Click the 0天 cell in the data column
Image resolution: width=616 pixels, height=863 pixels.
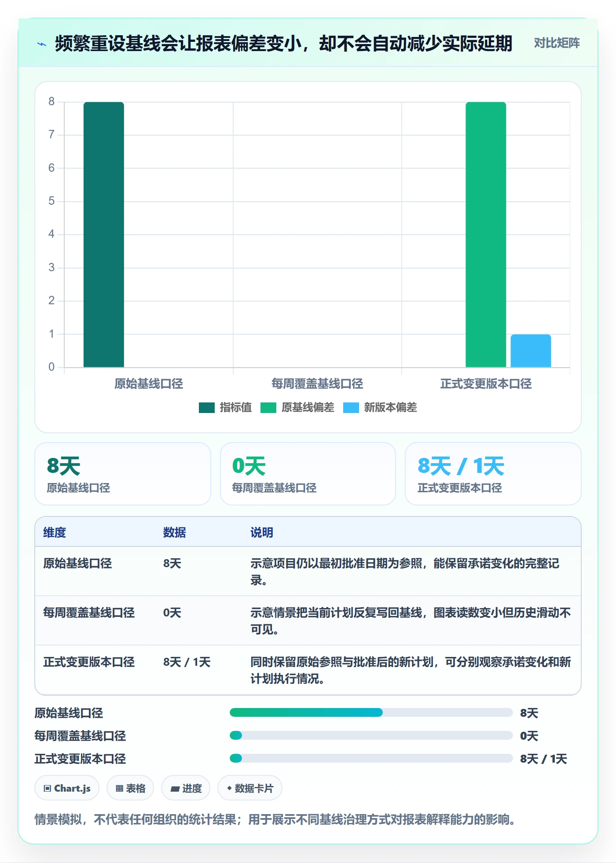[172, 612]
